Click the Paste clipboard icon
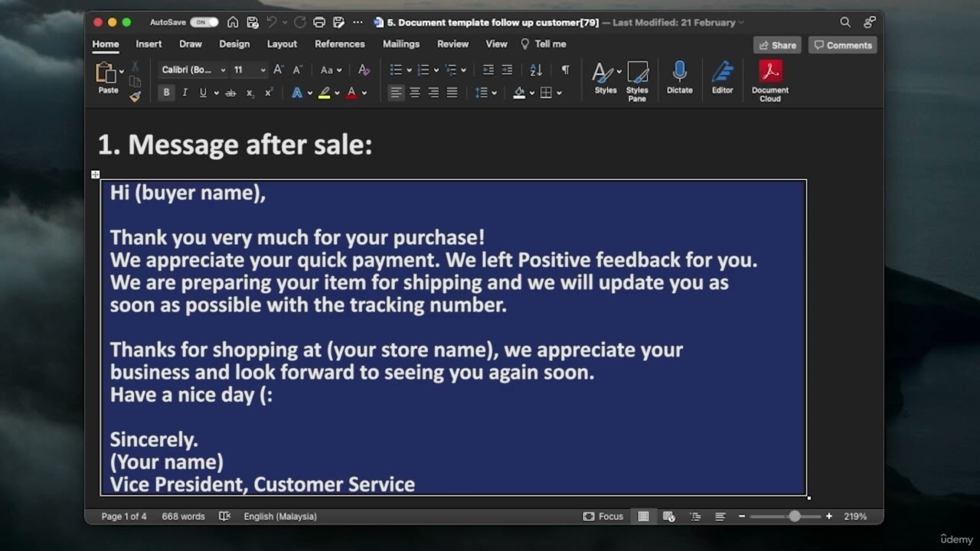Image resolution: width=980 pixels, height=551 pixels. tap(105, 73)
